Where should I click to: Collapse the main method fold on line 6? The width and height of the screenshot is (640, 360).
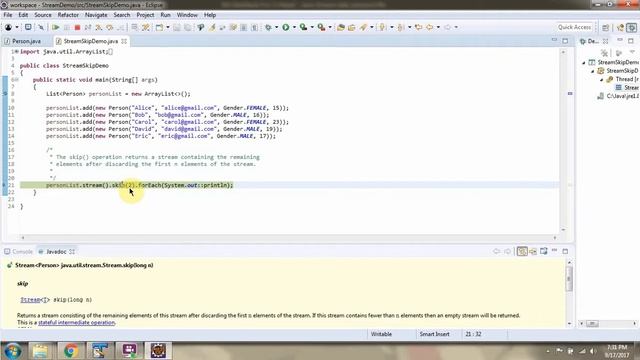16,80
